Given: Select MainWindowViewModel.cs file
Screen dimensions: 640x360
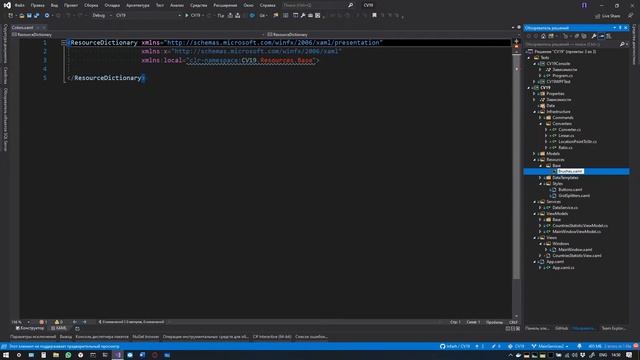Looking at the screenshot, I should pyautogui.click(x=576, y=231).
